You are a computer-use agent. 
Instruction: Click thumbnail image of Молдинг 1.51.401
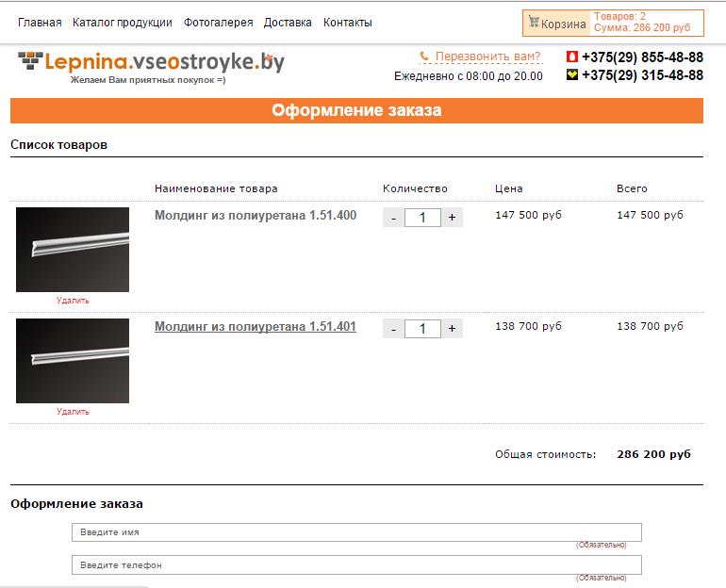(x=73, y=360)
